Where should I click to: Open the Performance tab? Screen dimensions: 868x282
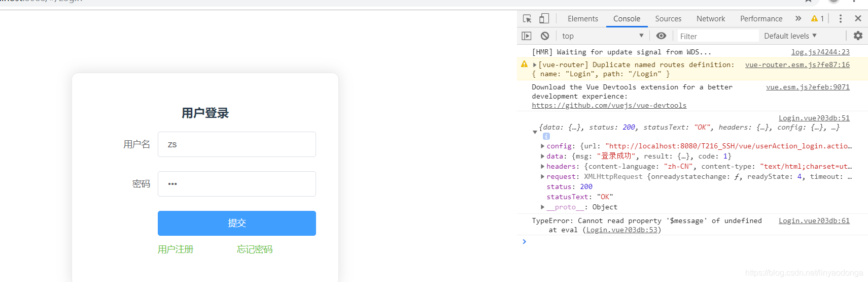[761, 19]
